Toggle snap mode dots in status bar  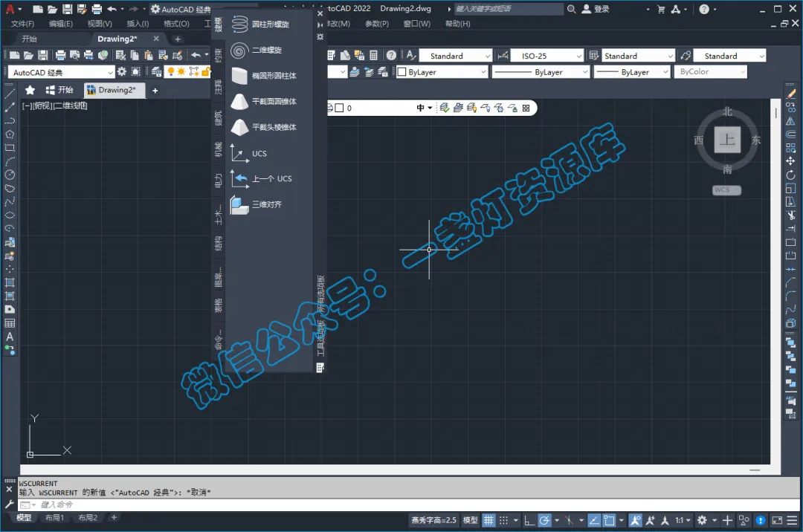pyautogui.click(x=504, y=520)
